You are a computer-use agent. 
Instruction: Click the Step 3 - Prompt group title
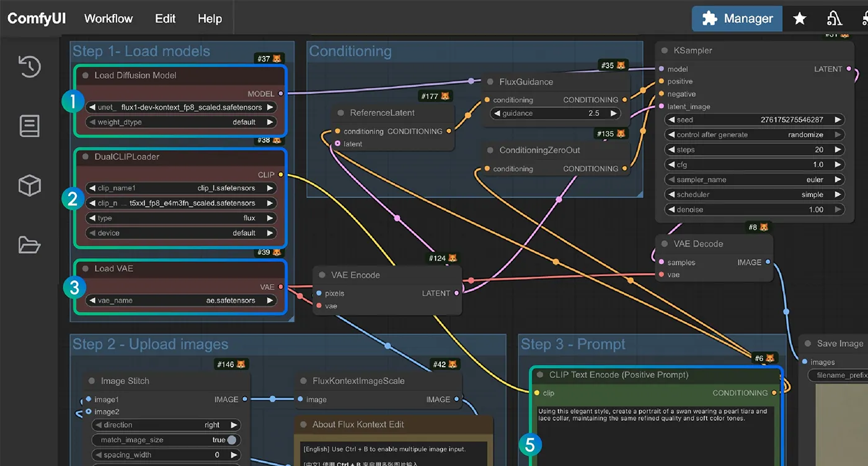(573, 344)
